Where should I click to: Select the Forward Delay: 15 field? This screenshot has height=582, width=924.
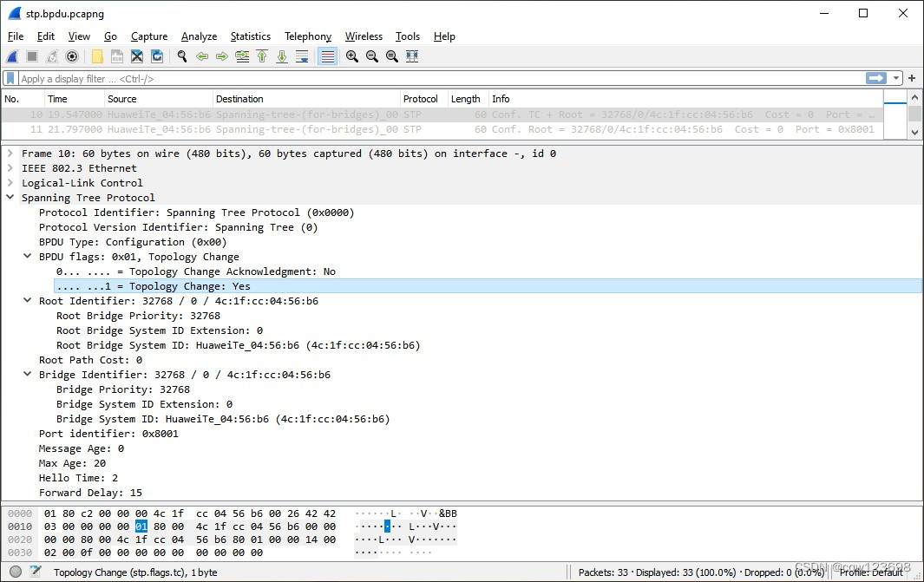point(90,493)
